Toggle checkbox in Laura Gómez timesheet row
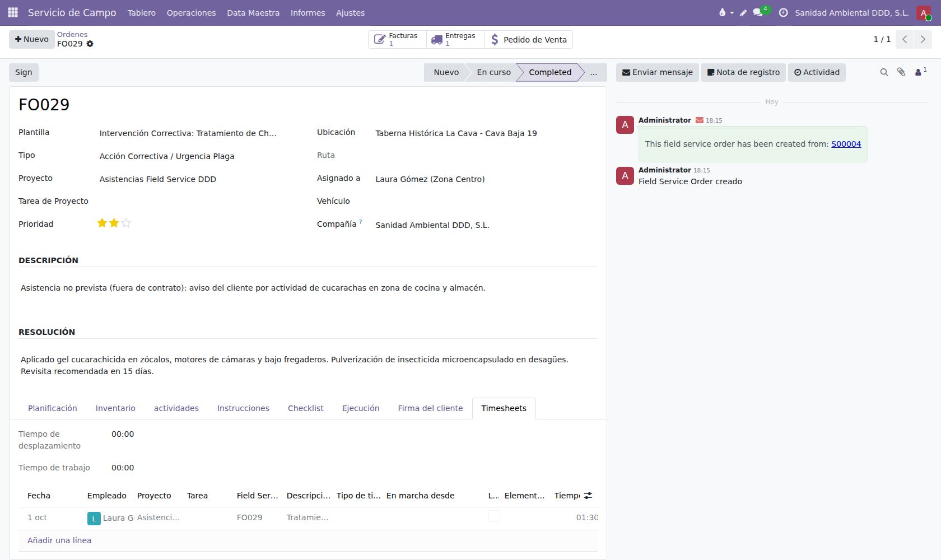 tap(494, 516)
